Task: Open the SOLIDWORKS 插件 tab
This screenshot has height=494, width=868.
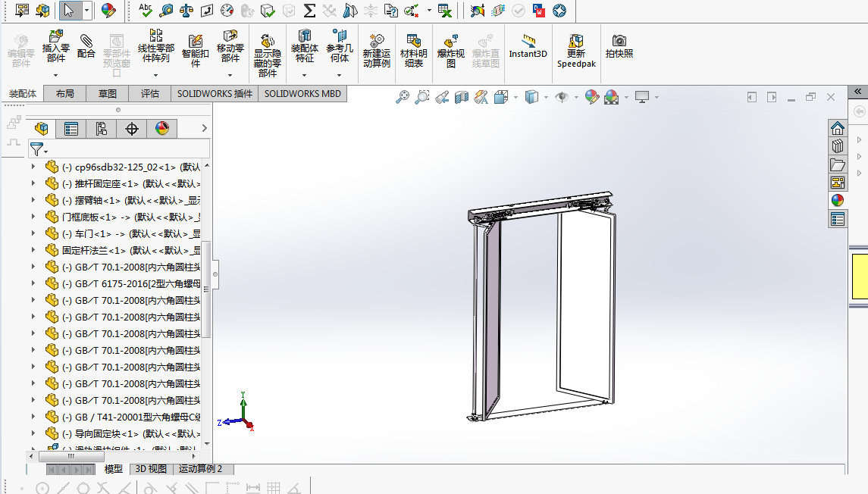Action: point(215,94)
